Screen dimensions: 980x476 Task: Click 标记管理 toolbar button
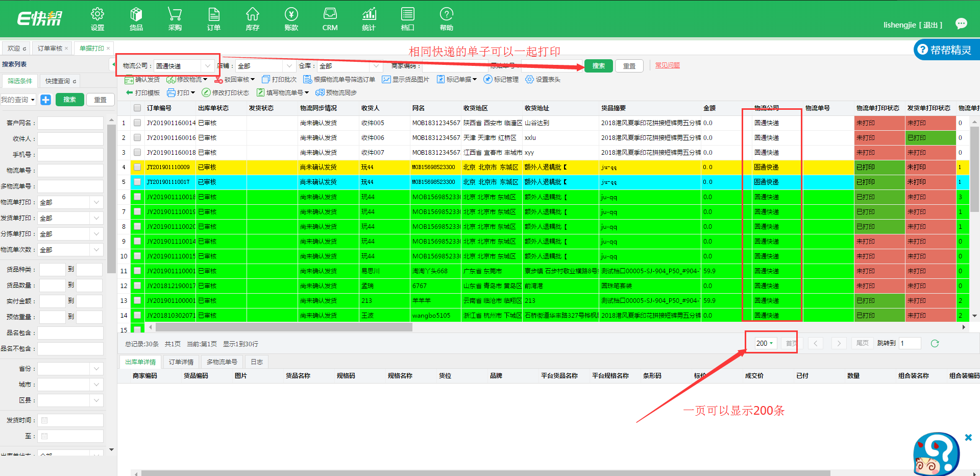click(x=501, y=79)
